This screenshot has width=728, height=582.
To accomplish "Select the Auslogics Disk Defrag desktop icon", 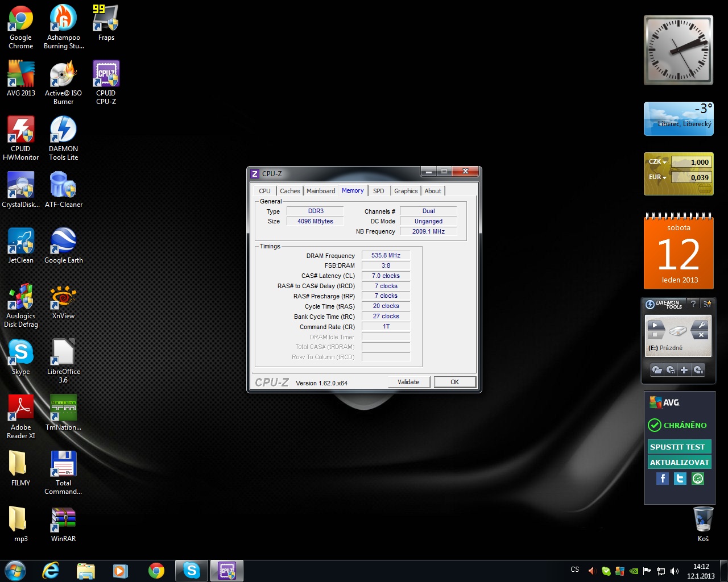I will [x=20, y=305].
